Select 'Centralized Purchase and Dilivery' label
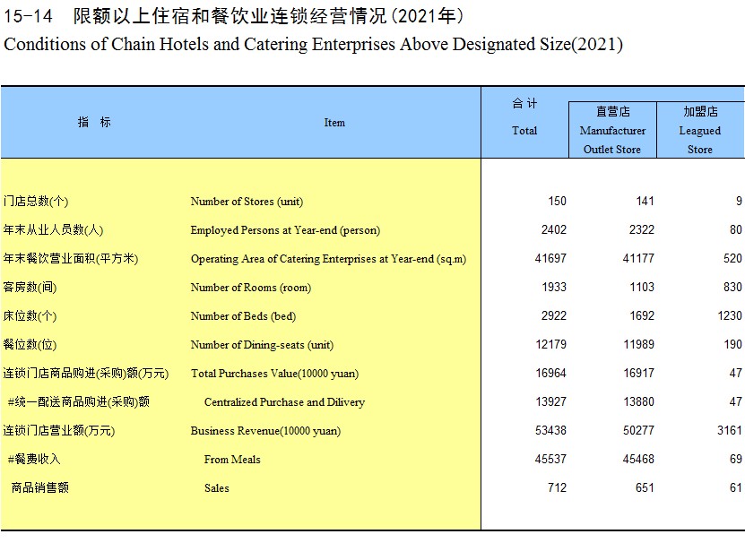This screenshot has height=560, width=745. [284, 401]
